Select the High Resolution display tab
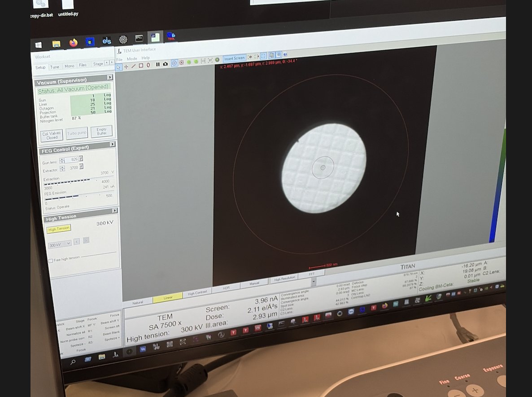 click(x=284, y=278)
